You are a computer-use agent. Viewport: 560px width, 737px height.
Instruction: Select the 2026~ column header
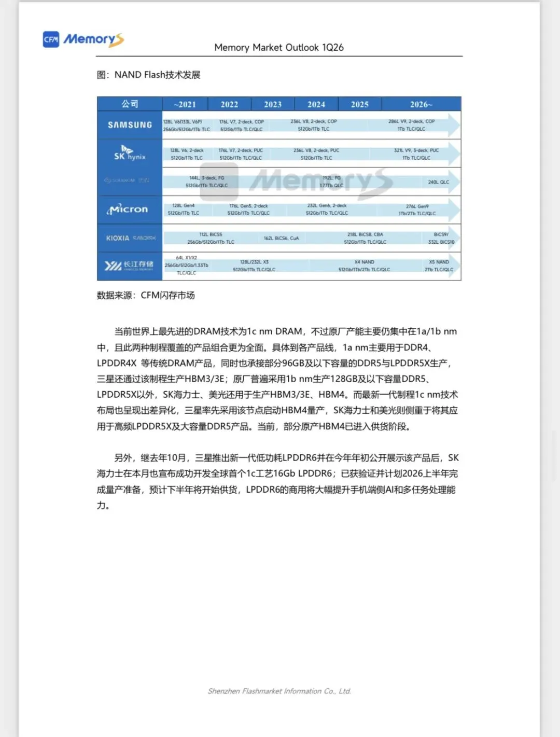click(x=421, y=104)
